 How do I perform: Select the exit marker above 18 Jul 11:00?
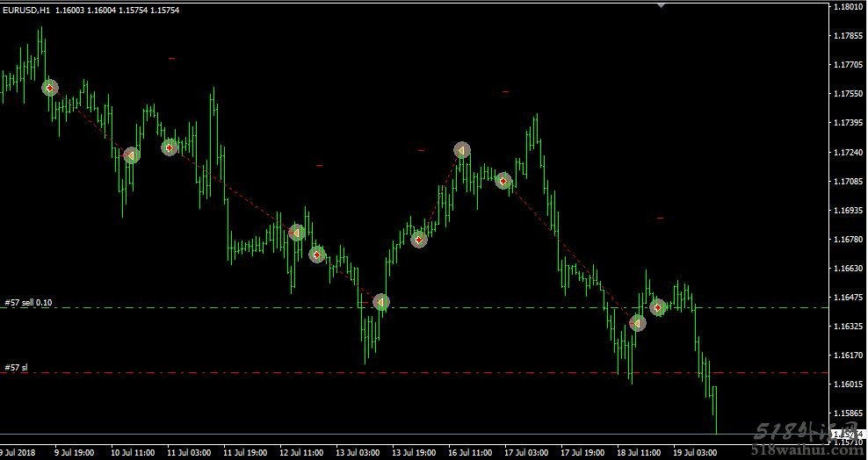click(x=638, y=323)
